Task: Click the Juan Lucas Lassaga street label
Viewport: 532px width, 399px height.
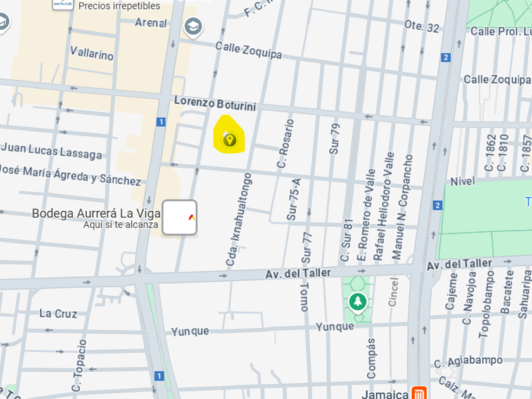Action: pyautogui.click(x=51, y=151)
